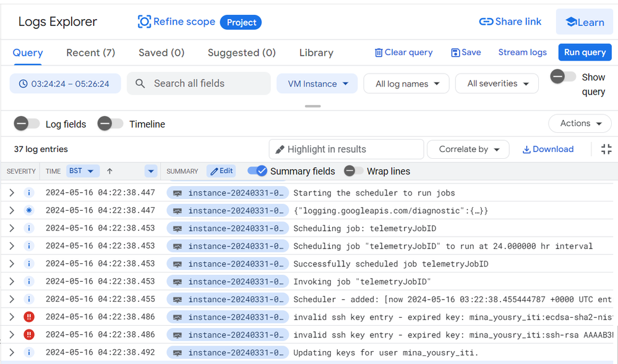Open the Share link option
Viewport: 618px width, 364px height.
pyautogui.click(x=510, y=22)
